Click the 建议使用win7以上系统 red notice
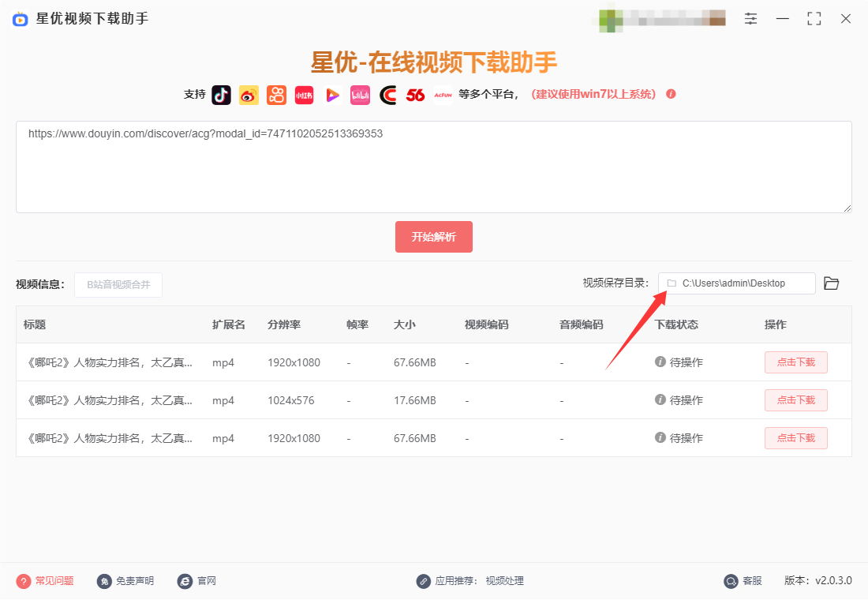Viewport: 868px width, 600px height. point(593,94)
